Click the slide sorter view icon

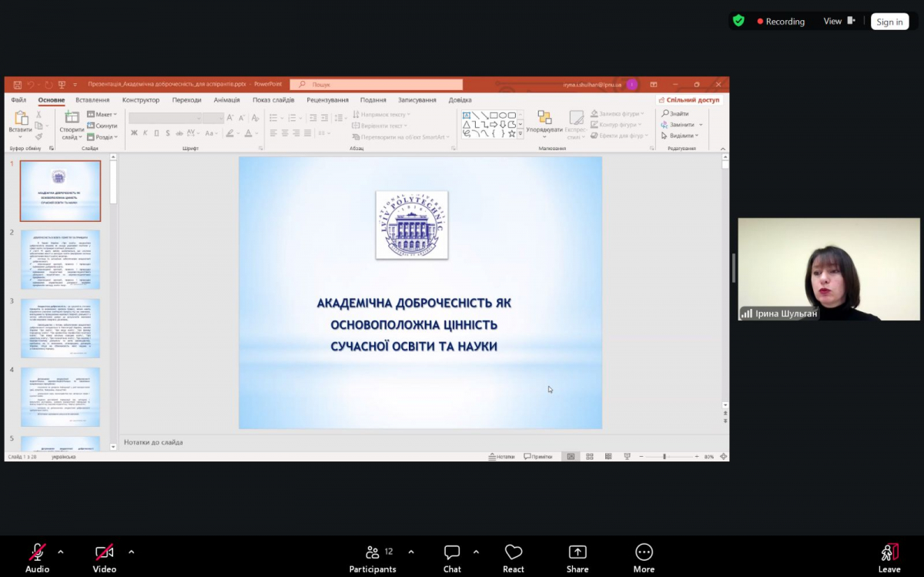(x=590, y=457)
